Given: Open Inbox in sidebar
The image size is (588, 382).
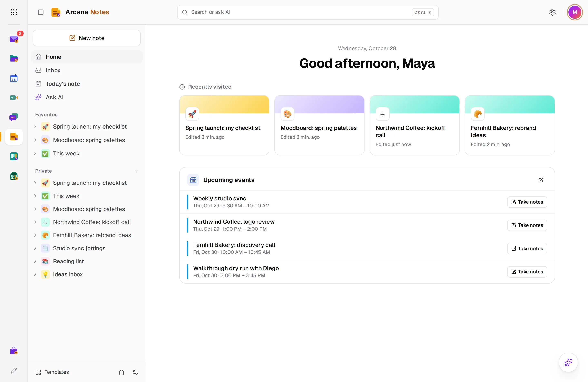Looking at the screenshot, I should [x=87, y=70].
